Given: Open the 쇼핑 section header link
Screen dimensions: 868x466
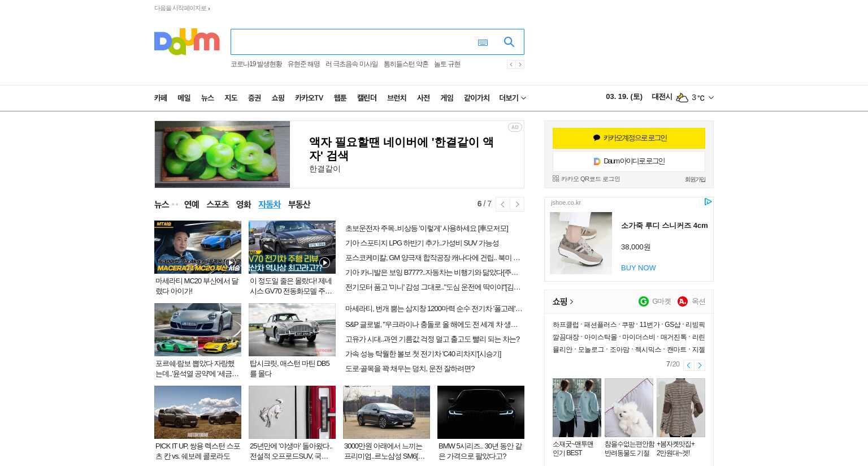Looking at the screenshot, I should coord(563,301).
